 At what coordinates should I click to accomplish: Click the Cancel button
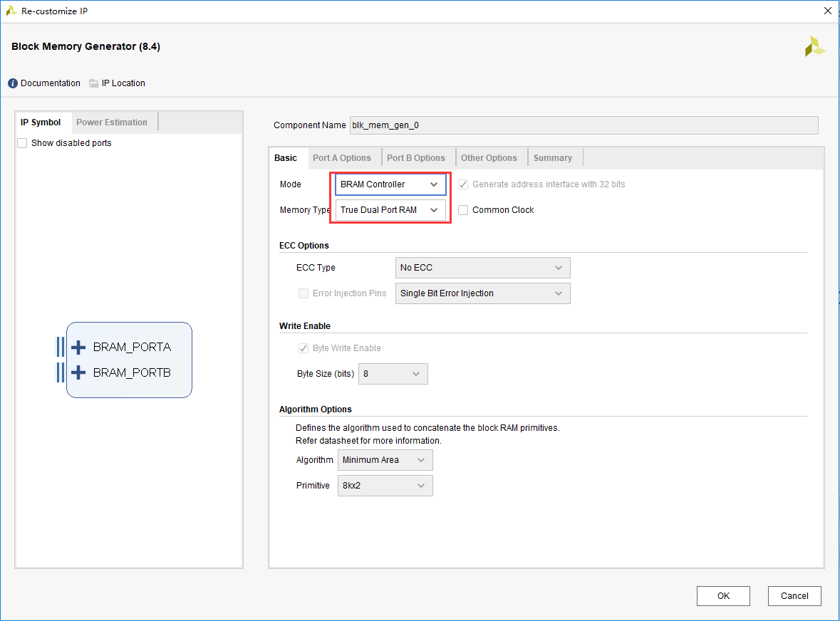coord(794,596)
